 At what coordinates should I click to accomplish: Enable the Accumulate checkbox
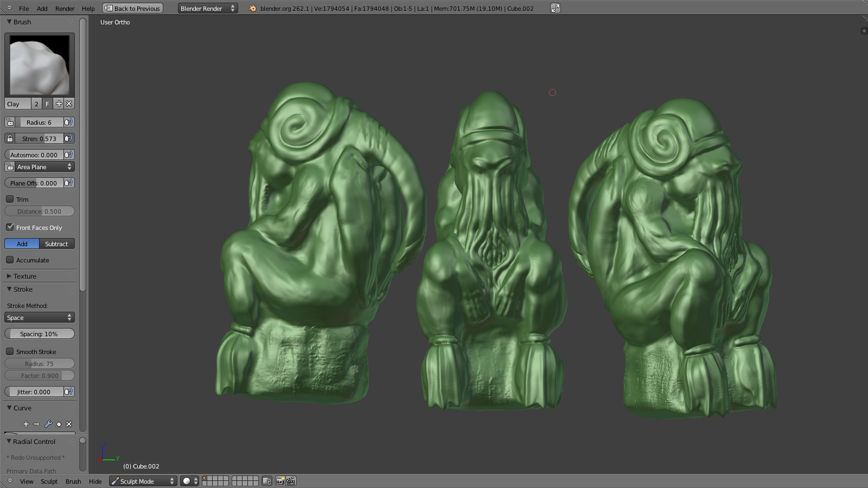click(x=10, y=260)
